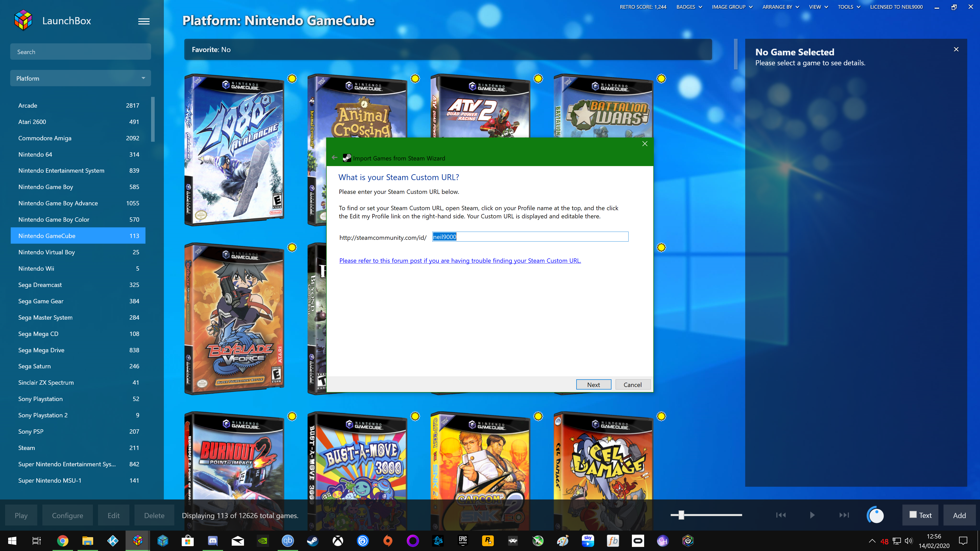Click Cancel in the Steam wizard
This screenshot has height=551, width=980.
pos(633,384)
